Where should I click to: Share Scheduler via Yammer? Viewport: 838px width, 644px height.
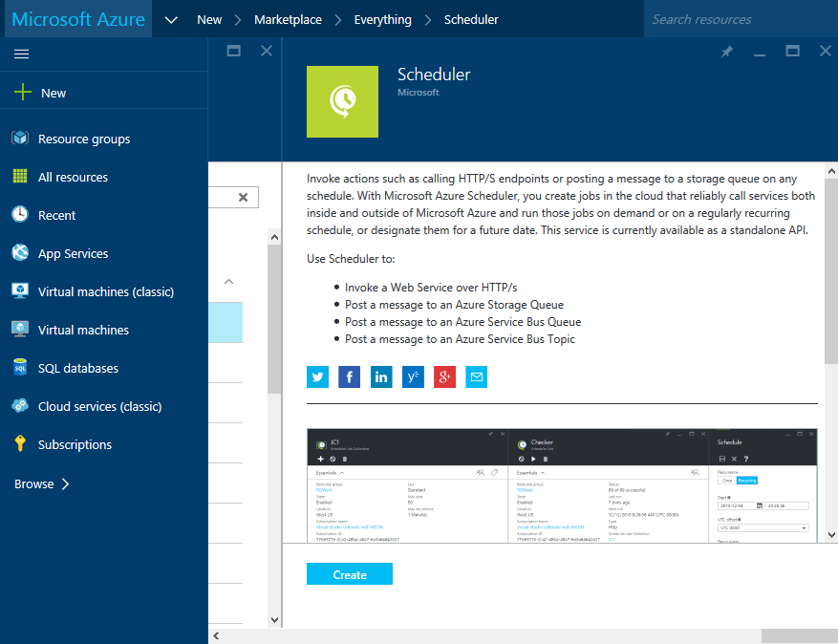coord(413,376)
